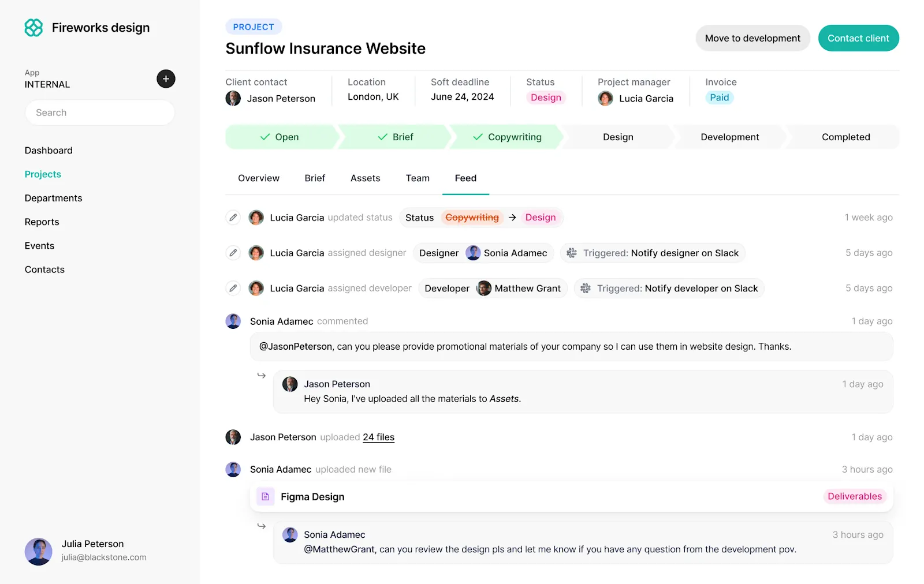This screenshot has width=924, height=584.
Task: Select the Brief stage in progress bar
Action: (396, 137)
